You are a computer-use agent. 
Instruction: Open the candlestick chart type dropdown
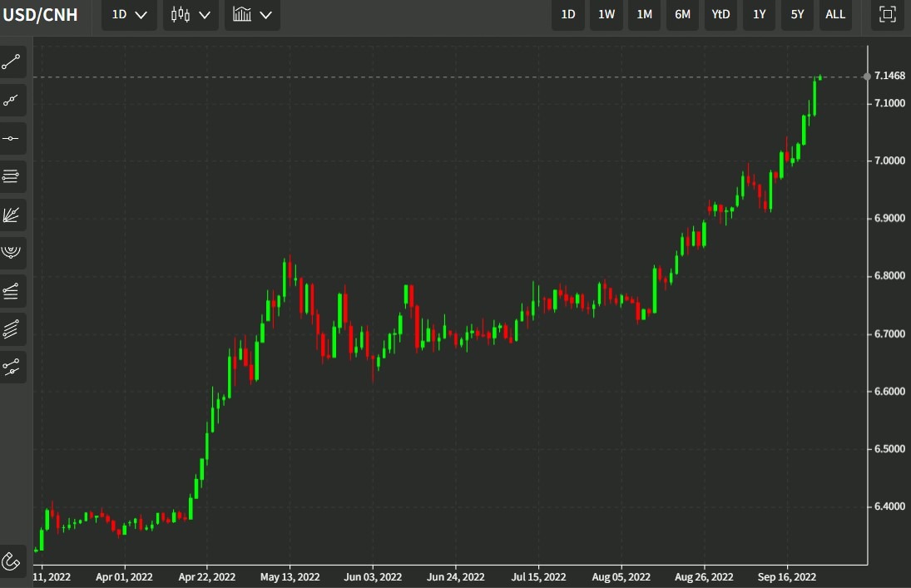coord(190,14)
